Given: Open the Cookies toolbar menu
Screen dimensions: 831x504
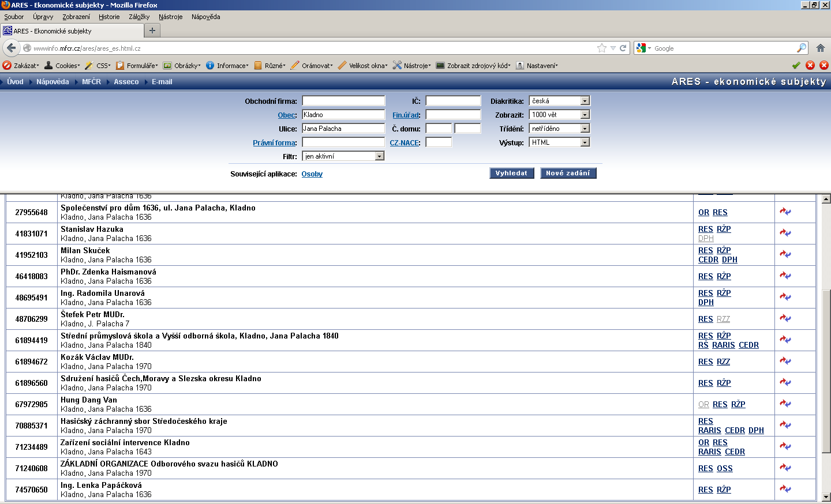Looking at the screenshot, I should [x=62, y=66].
